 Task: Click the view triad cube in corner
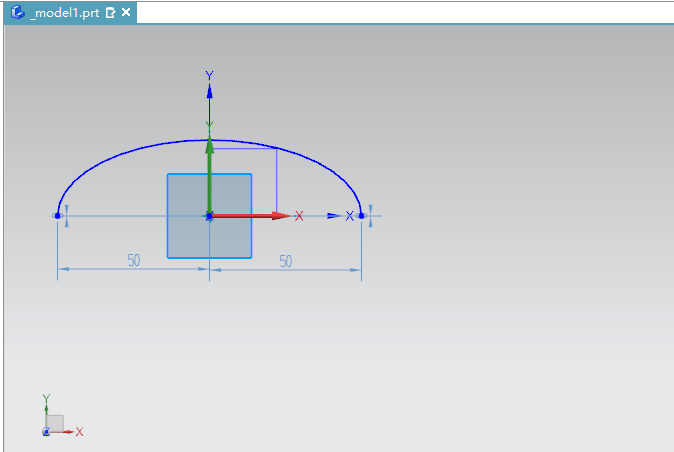pyautogui.click(x=55, y=423)
